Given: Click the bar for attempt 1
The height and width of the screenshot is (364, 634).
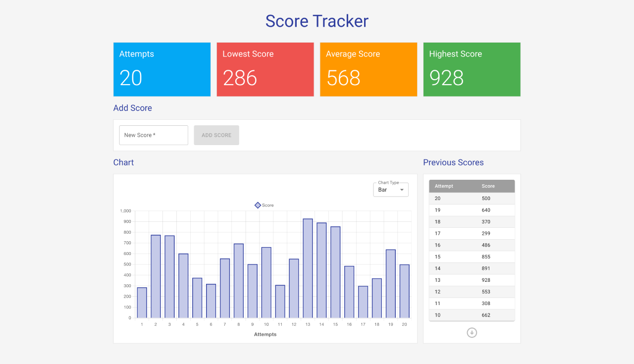Looking at the screenshot, I should 142,303.
